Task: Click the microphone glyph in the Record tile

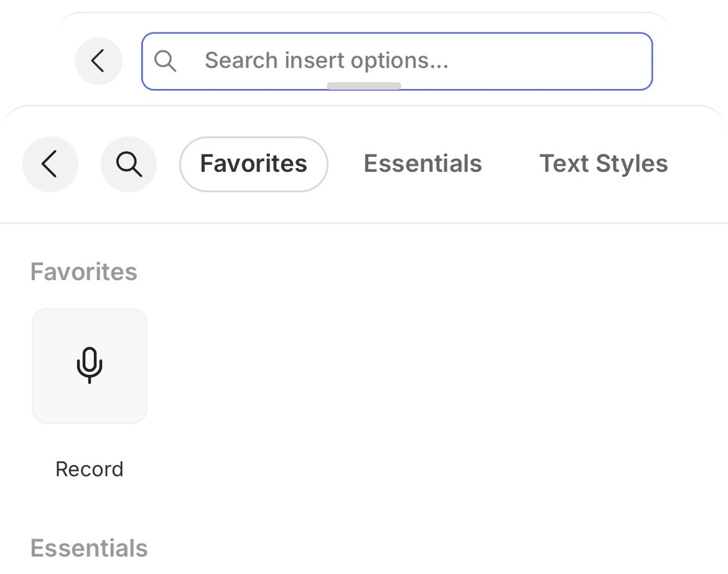Action: tap(90, 365)
